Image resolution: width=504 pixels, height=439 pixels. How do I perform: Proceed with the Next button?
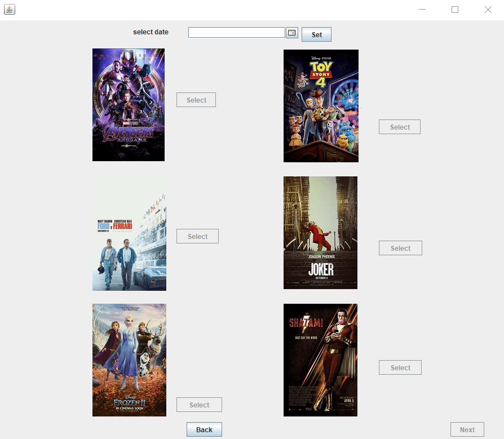[x=467, y=429]
